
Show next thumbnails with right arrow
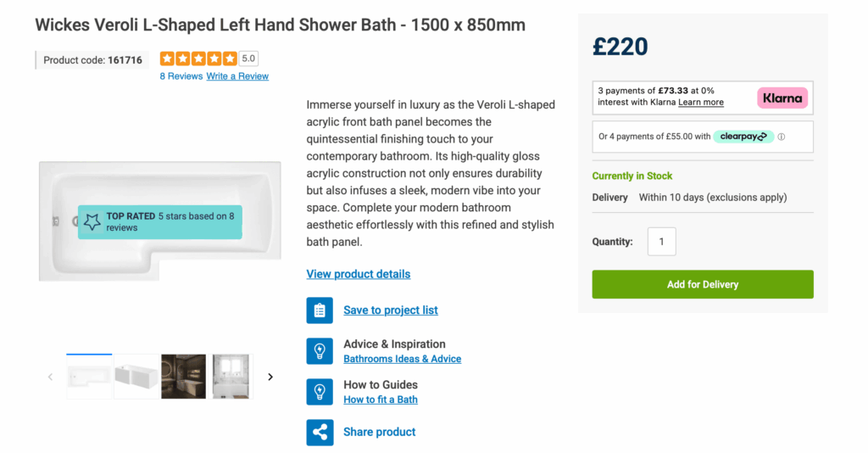pyautogui.click(x=270, y=377)
